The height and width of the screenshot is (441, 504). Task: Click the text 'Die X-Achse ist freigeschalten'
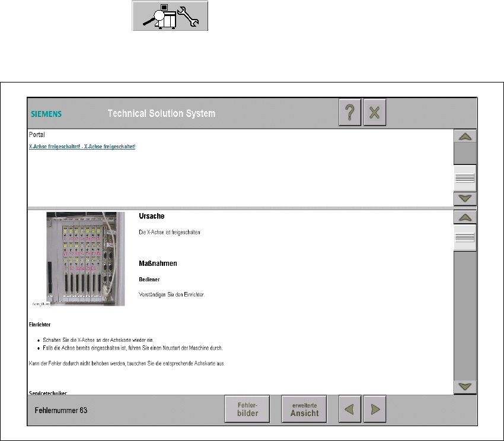[x=170, y=232]
